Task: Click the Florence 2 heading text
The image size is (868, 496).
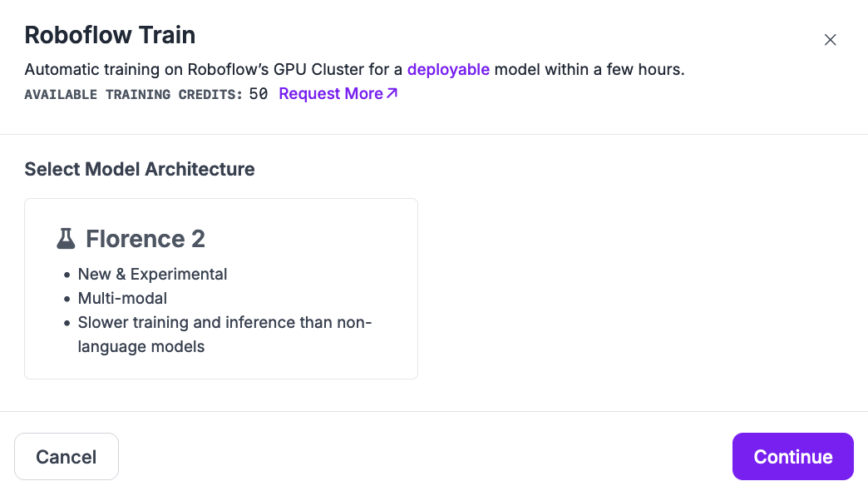Action: (145, 240)
